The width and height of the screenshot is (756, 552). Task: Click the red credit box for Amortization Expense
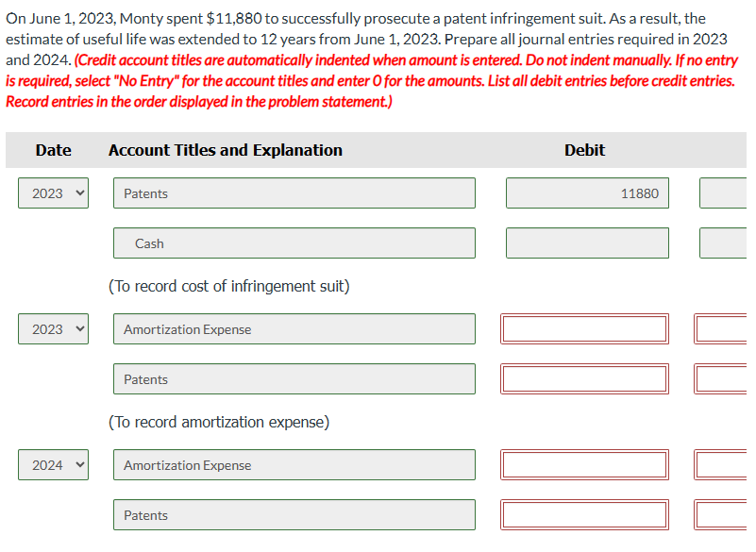click(727, 328)
